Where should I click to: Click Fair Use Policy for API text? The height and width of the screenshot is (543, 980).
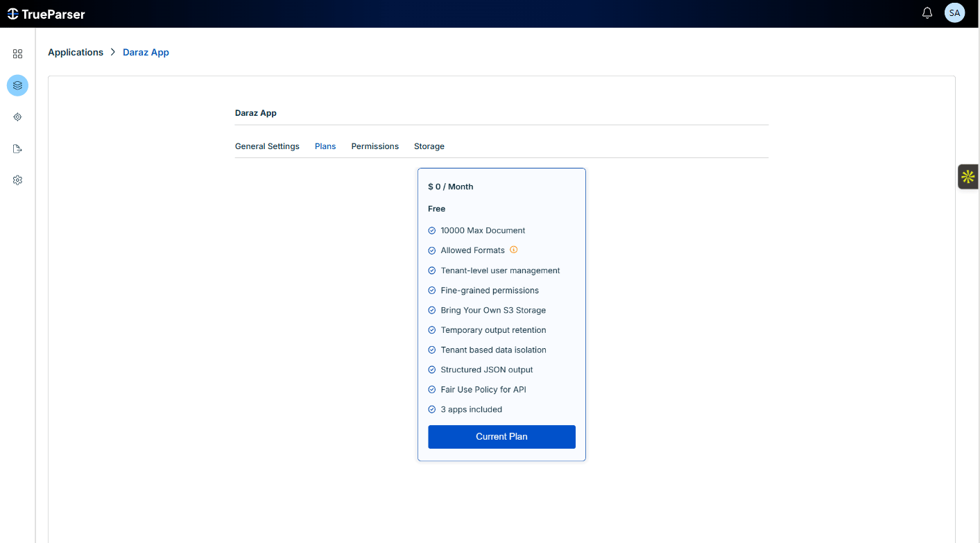[483, 390]
